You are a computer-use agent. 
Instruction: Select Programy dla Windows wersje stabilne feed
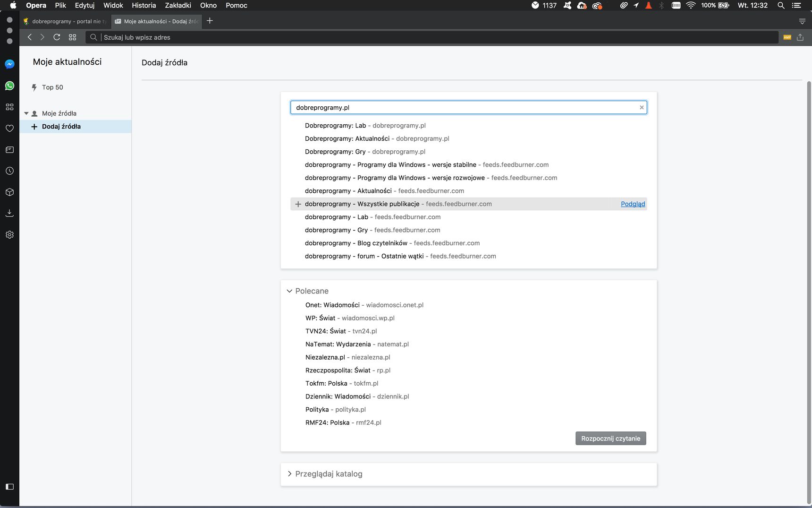427,165
